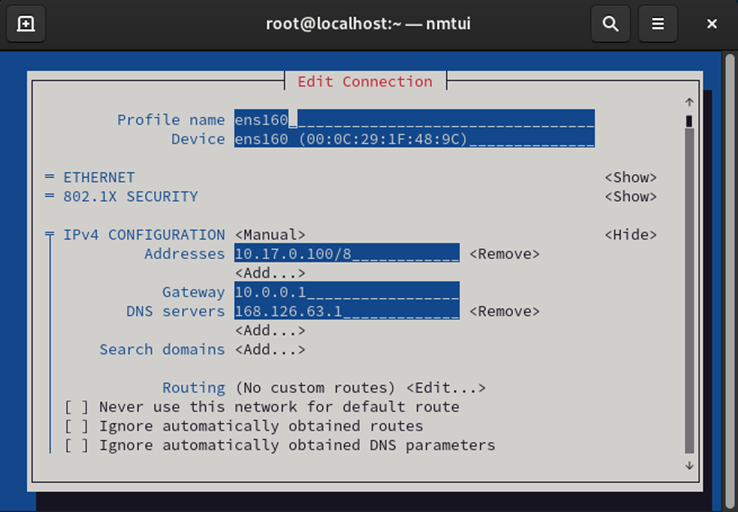
Task: Click the Gateway field 10.0.0.1
Action: tap(347, 292)
